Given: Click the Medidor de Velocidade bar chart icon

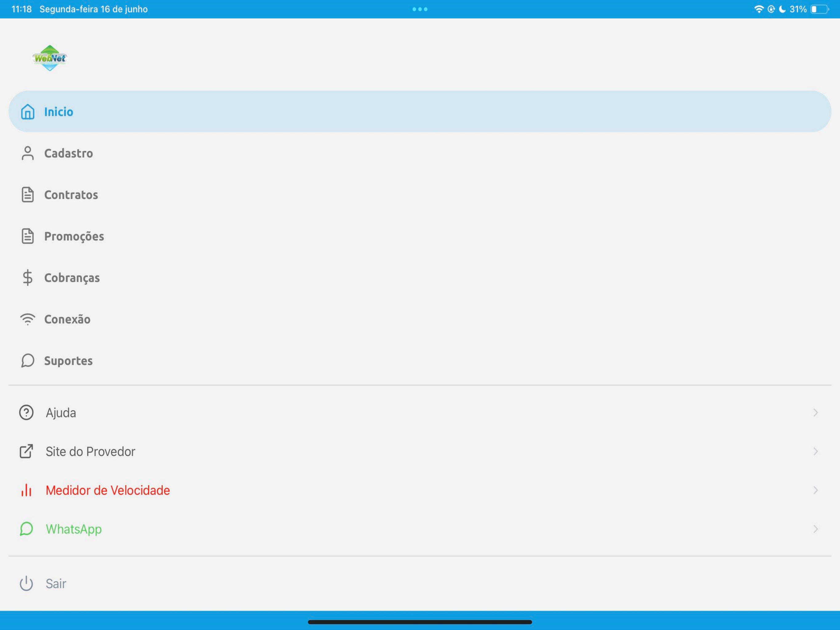Looking at the screenshot, I should [26, 490].
